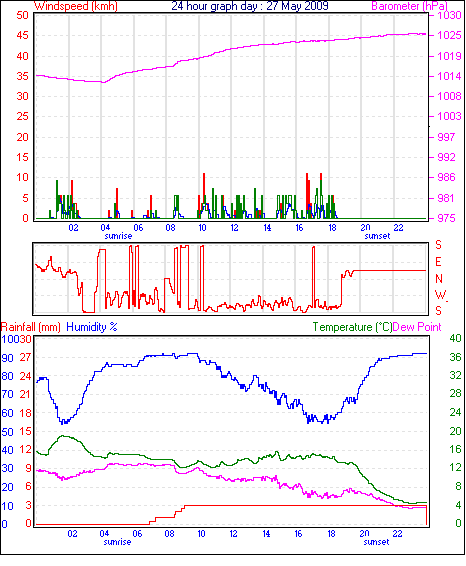The width and height of the screenshot is (466, 566).
Task: Click the Dew Point legend label
Action: (417, 327)
